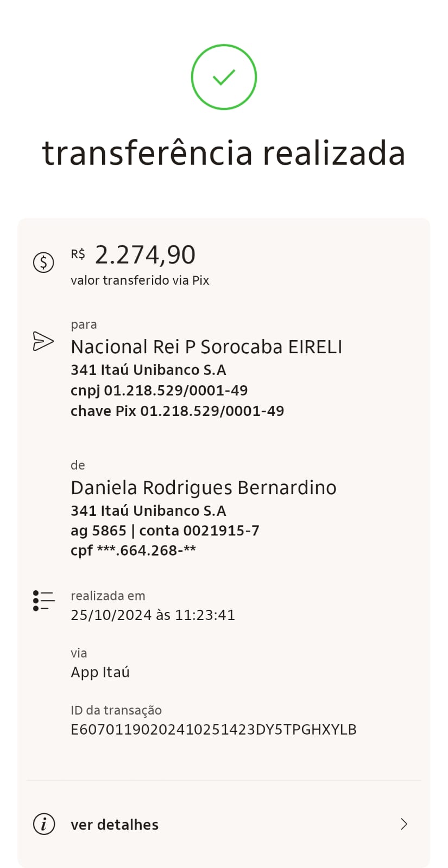Select recipient name Nacional Rei P Sorocaba EIRELI
Viewport: 448px width, 868px height.
(206, 347)
